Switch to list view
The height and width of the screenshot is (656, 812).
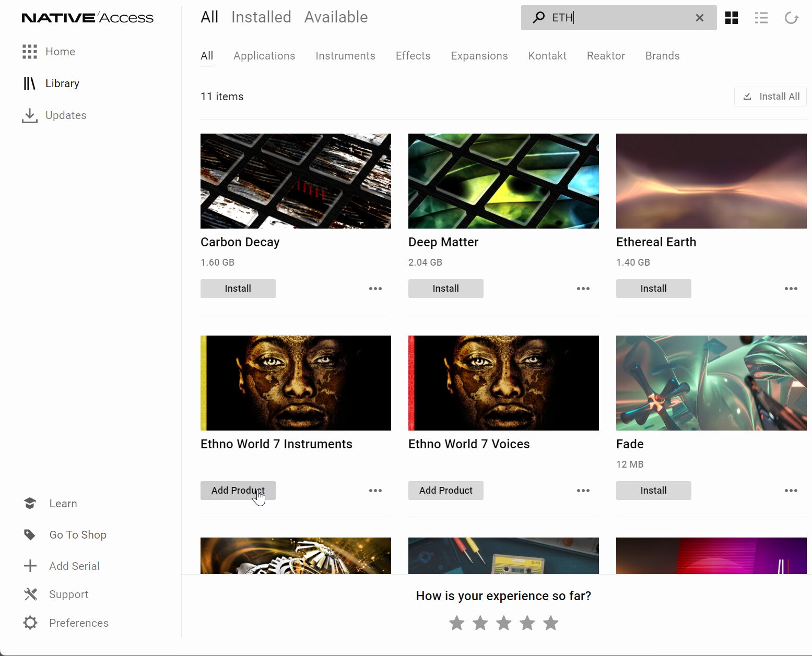point(761,18)
